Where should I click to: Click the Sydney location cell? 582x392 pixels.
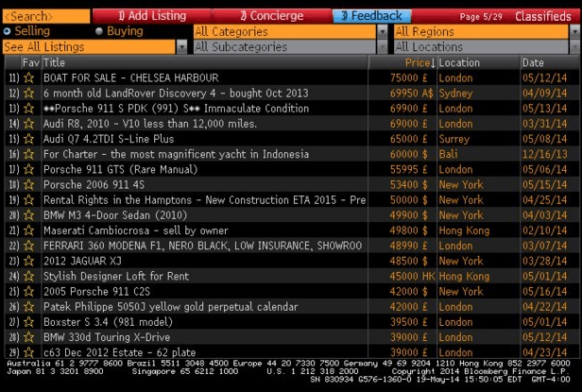[x=455, y=94]
